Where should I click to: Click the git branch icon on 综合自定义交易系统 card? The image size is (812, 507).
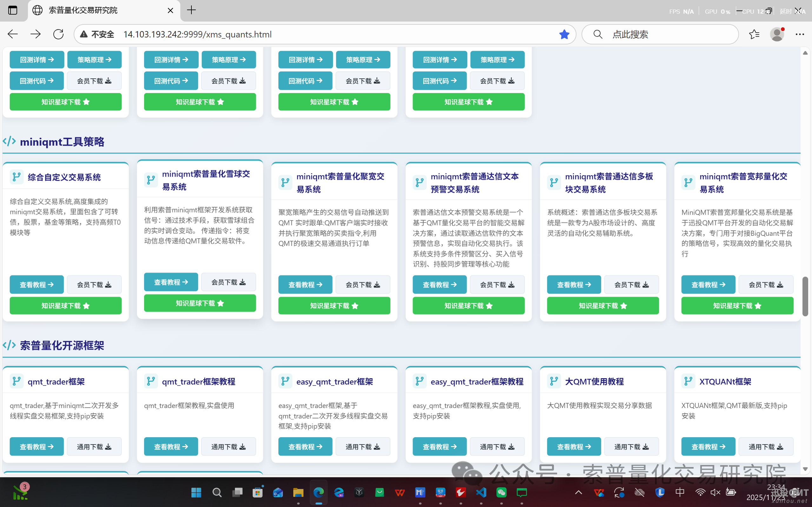(x=17, y=177)
